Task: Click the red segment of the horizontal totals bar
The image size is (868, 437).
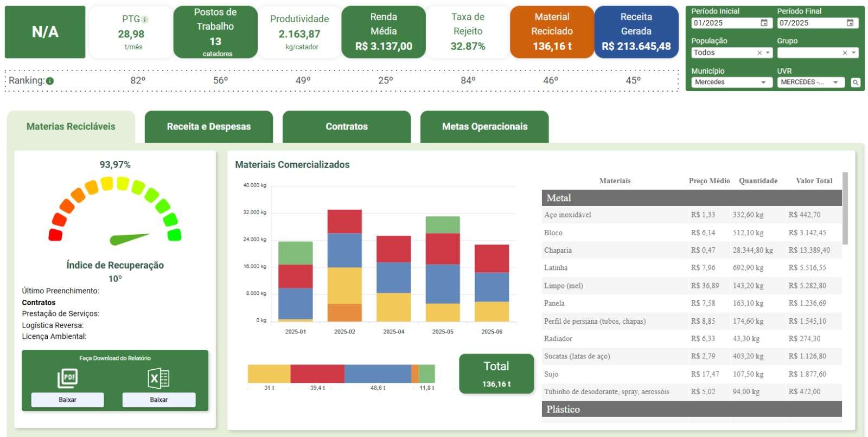Action: [317, 374]
